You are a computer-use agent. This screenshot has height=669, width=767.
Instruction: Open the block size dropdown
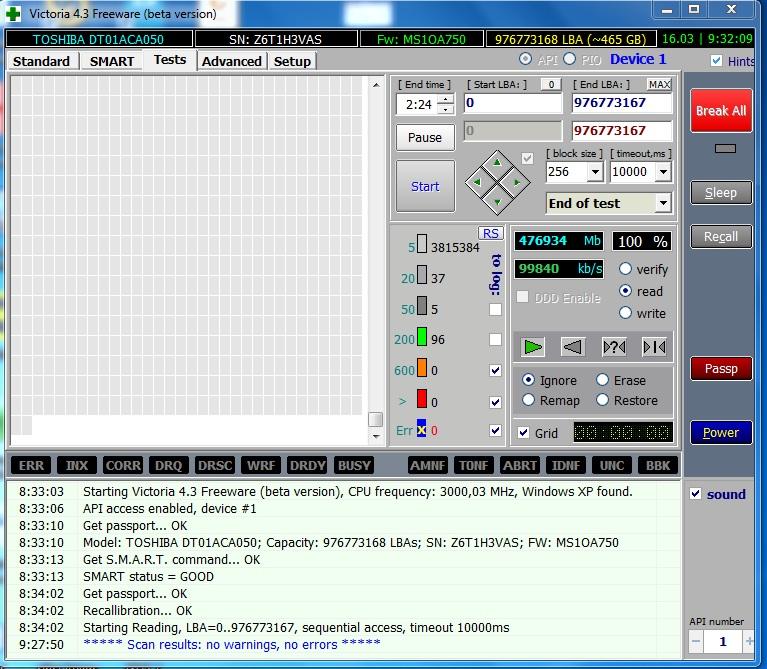[595, 172]
